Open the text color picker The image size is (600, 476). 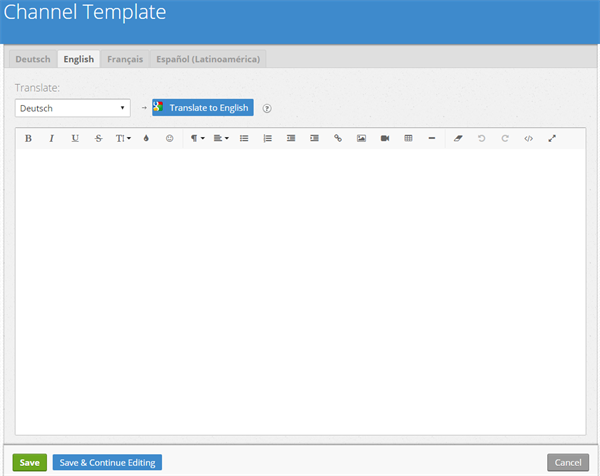tap(146, 138)
